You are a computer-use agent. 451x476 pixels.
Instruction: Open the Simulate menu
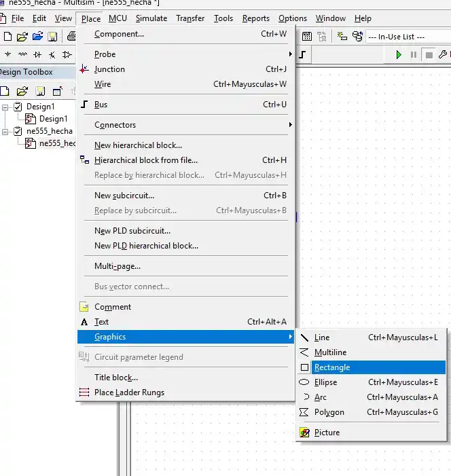click(x=151, y=18)
